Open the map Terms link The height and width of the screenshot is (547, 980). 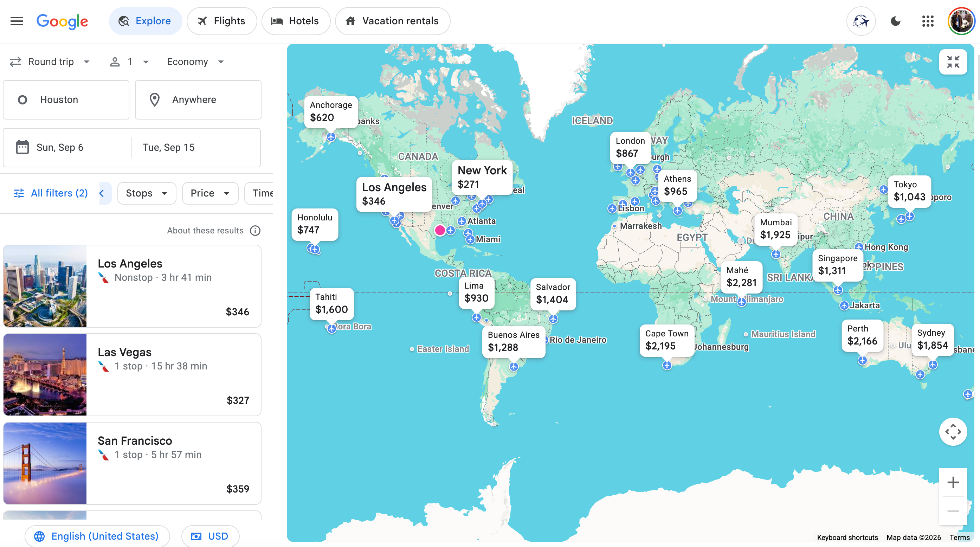[960, 538]
